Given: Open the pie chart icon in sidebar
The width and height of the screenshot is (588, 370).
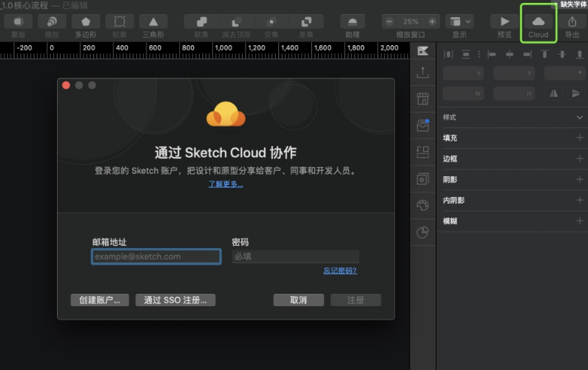Looking at the screenshot, I should pos(423,232).
